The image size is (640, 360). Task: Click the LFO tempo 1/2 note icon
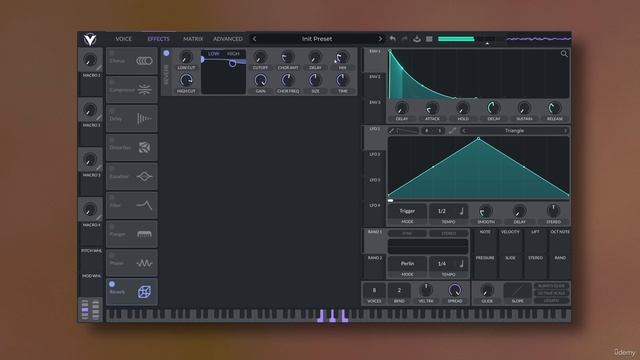click(x=462, y=211)
